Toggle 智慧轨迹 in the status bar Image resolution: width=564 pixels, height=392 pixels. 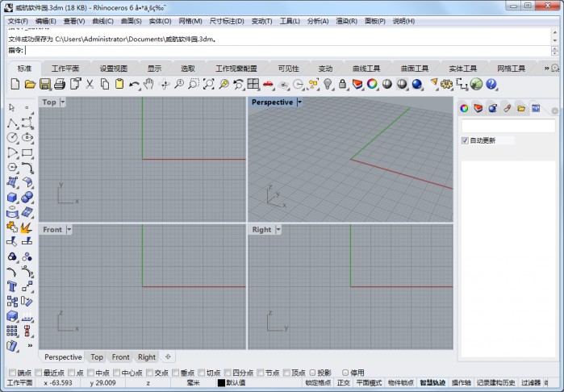[x=432, y=382]
